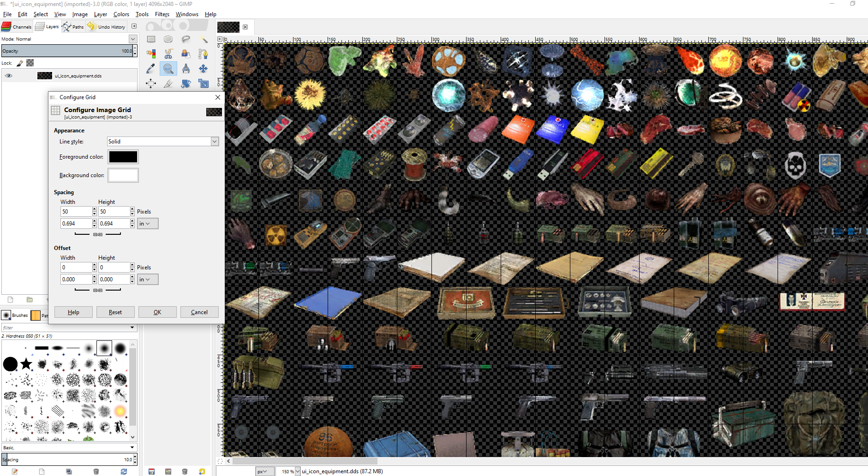Close the image tab with X button
868x476 pixels.
click(x=245, y=27)
